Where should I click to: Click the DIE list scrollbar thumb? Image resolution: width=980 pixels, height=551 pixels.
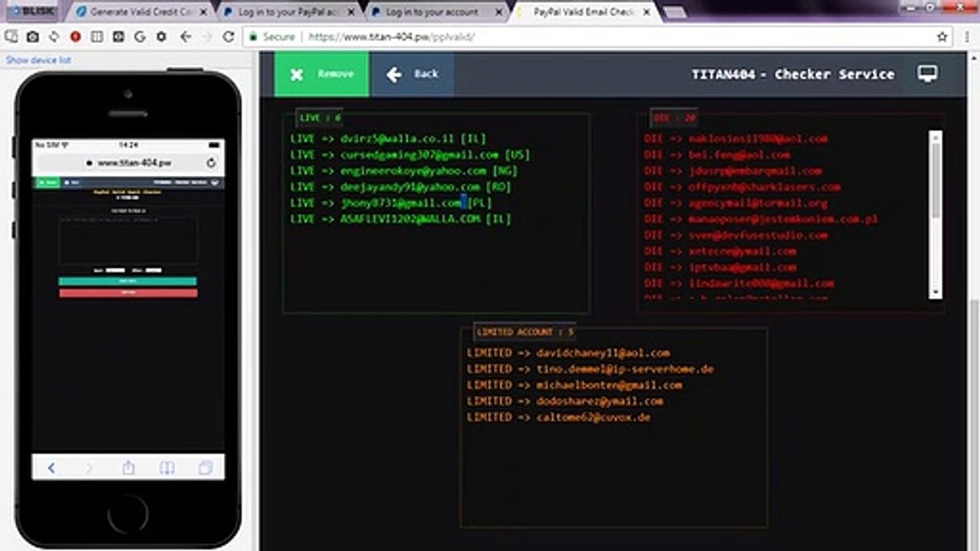[x=936, y=181]
